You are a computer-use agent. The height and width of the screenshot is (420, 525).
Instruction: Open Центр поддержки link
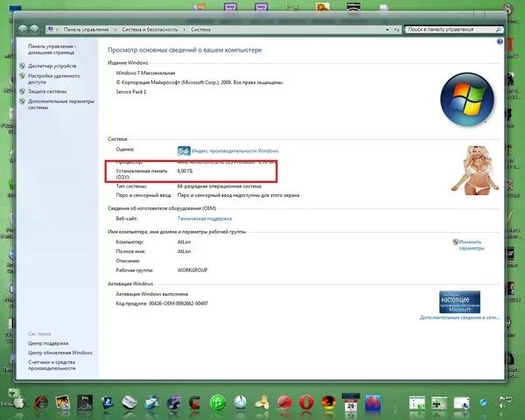point(48,343)
